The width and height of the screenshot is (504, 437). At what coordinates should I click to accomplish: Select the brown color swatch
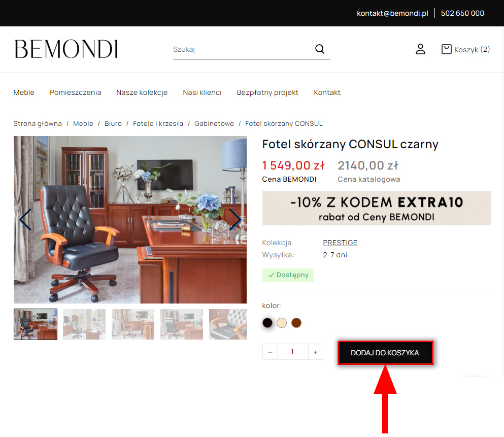pos(296,323)
